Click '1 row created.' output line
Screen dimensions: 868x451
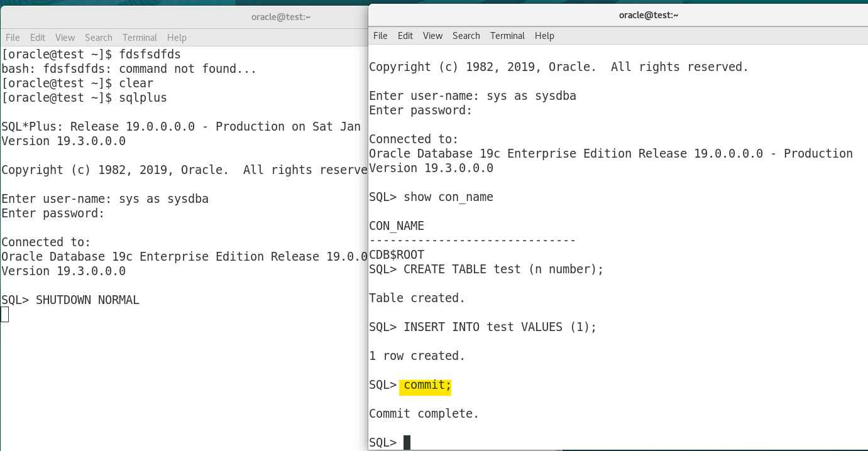[x=417, y=356]
